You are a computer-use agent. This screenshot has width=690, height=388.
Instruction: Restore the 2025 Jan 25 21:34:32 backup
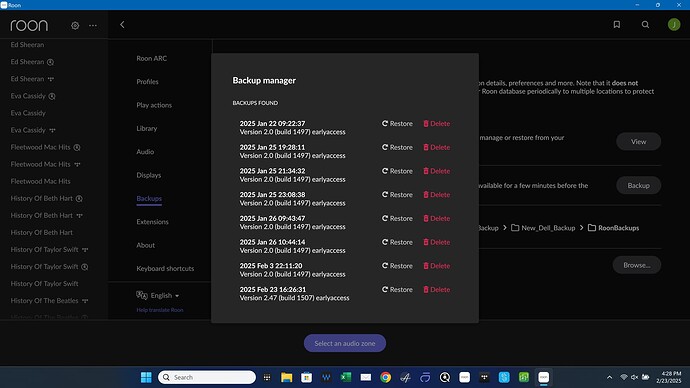pos(397,171)
